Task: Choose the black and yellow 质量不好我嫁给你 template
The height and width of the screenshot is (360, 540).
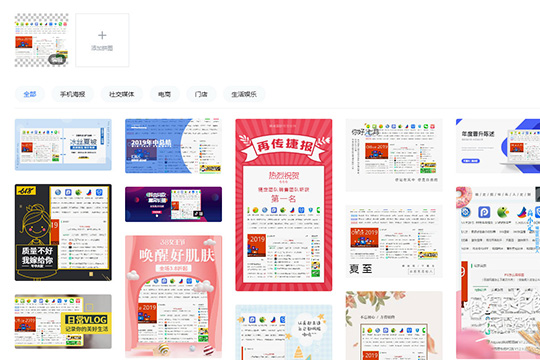Action: [63, 232]
